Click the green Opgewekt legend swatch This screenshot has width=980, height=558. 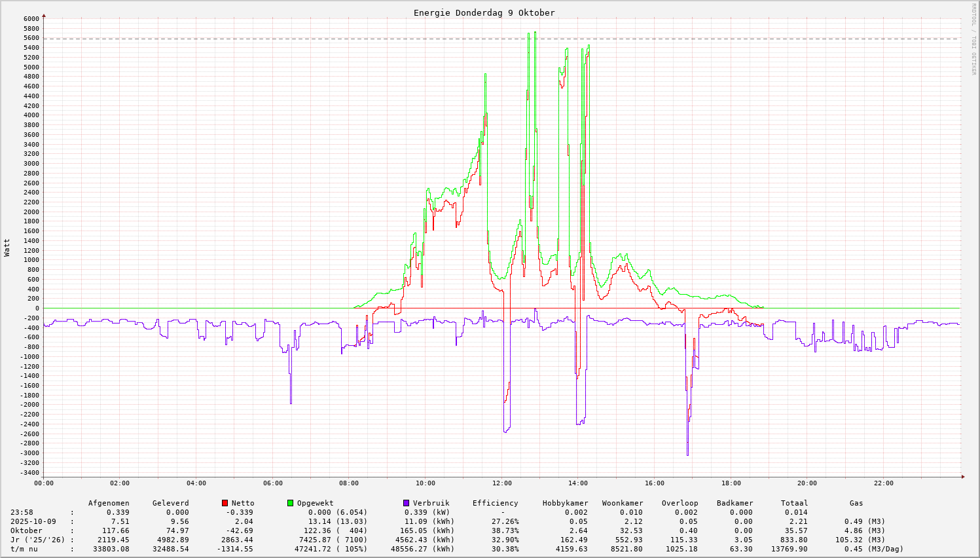pyautogui.click(x=290, y=503)
